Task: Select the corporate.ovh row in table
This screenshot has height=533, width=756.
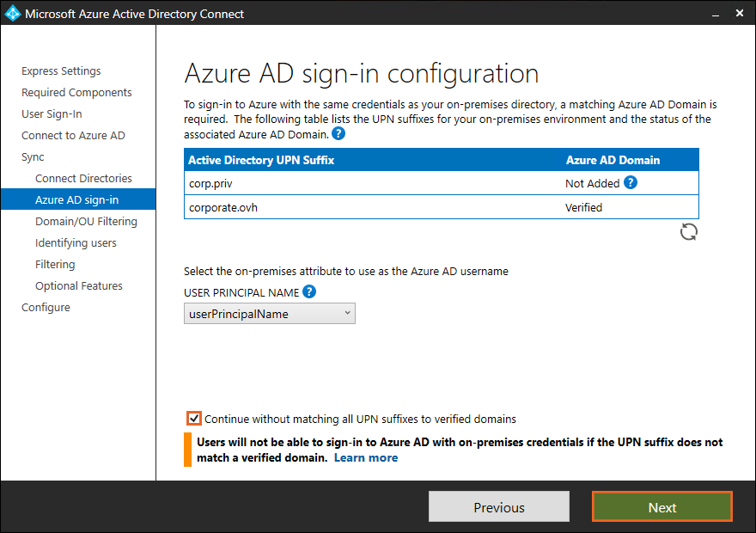Action: 441,207
